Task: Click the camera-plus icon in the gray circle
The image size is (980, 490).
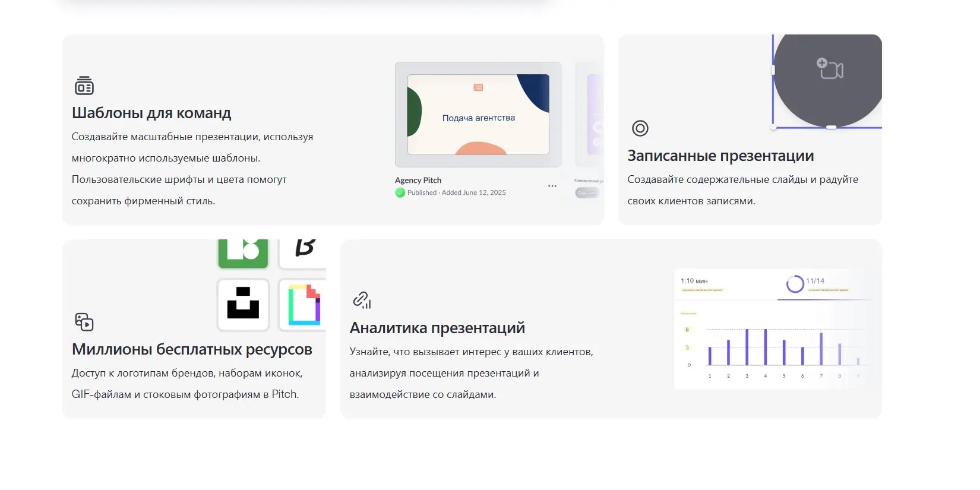Action: [830, 69]
